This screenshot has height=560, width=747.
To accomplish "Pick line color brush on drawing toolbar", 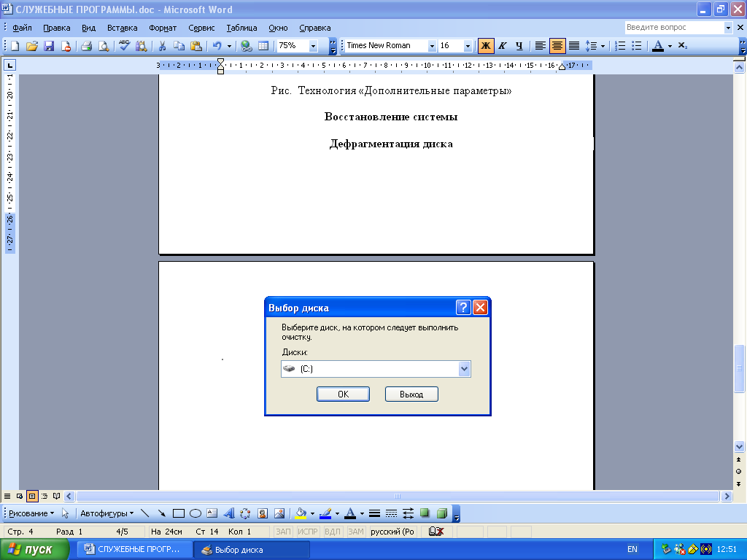I will tap(325, 513).
